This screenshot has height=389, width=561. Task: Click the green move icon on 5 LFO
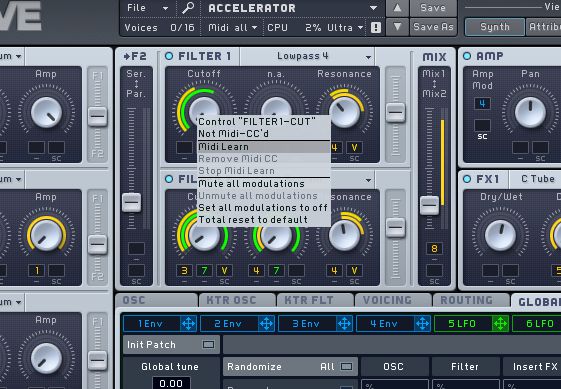point(500,324)
